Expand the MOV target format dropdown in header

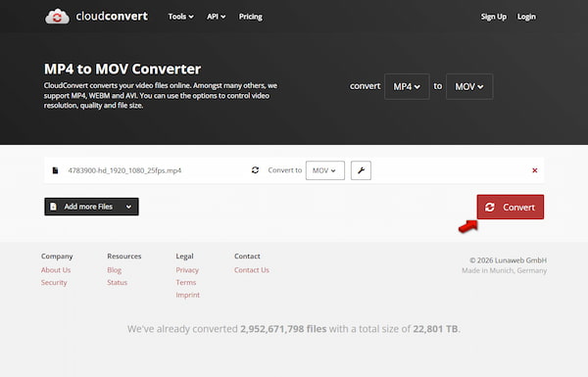click(469, 86)
